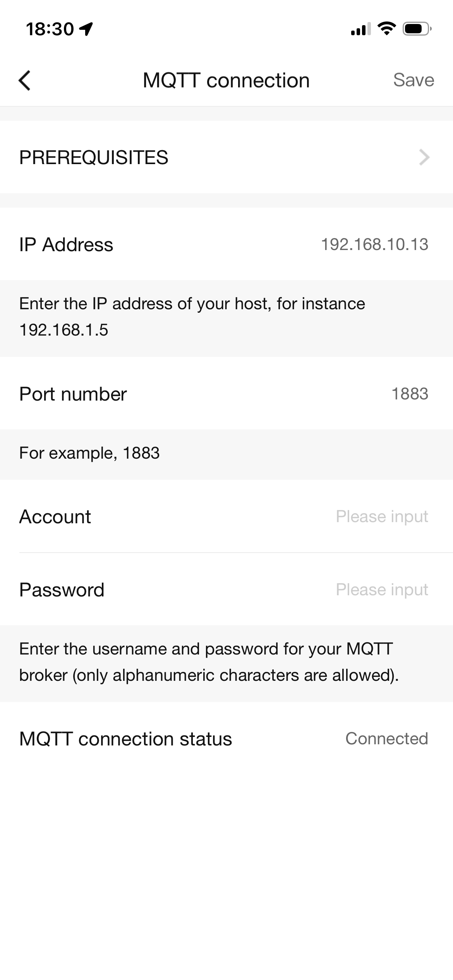Tap the Password input field

pos(381,589)
